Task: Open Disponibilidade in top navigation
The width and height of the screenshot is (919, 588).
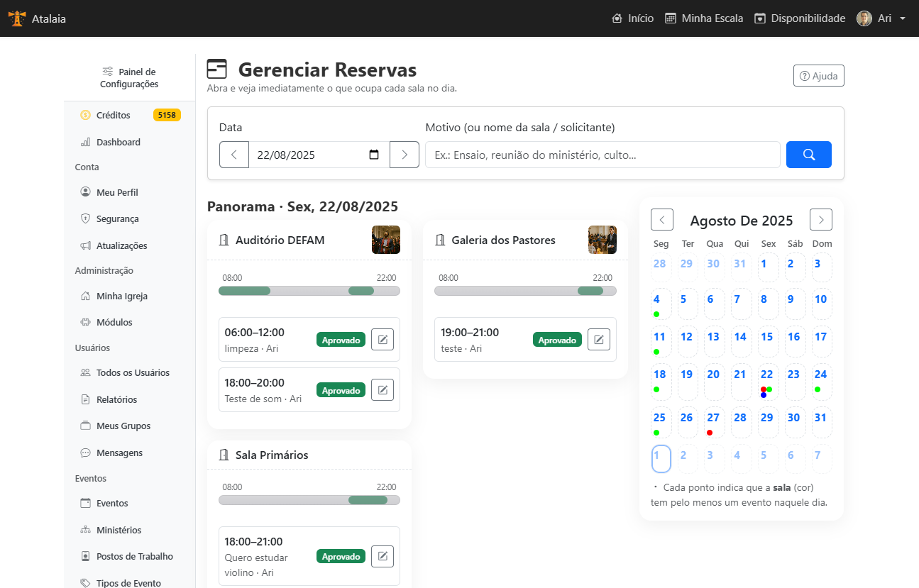Action: 800,18
